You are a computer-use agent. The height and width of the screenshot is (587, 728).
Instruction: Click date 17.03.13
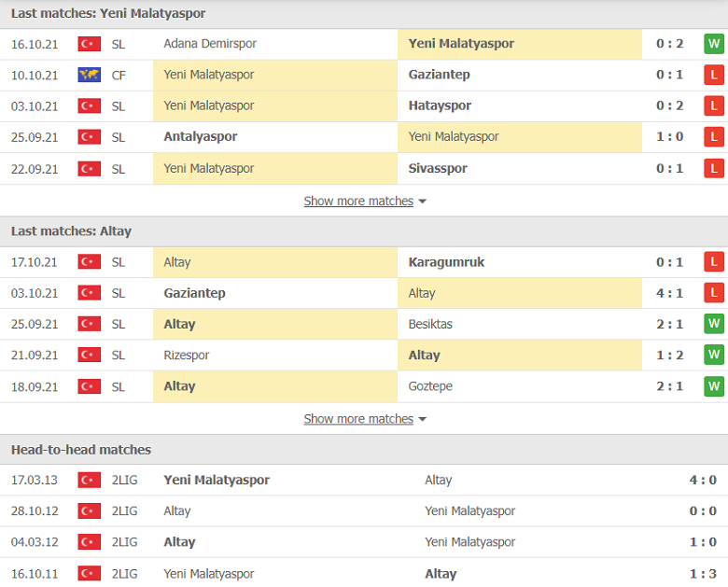tap(35, 481)
